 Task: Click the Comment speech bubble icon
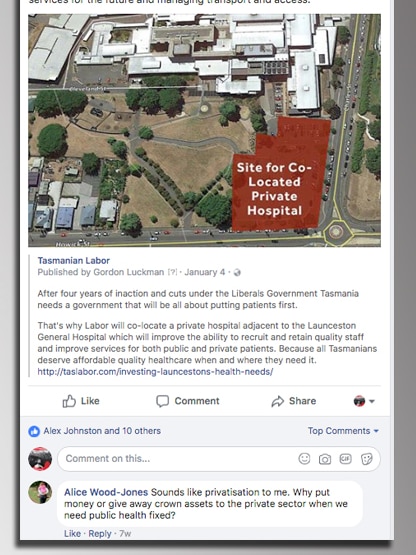click(163, 401)
